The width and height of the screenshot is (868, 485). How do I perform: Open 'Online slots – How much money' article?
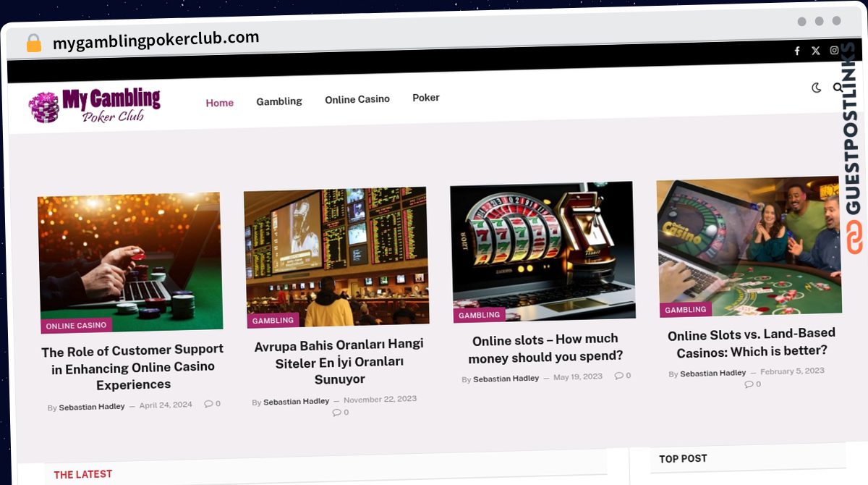click(545, 348)
